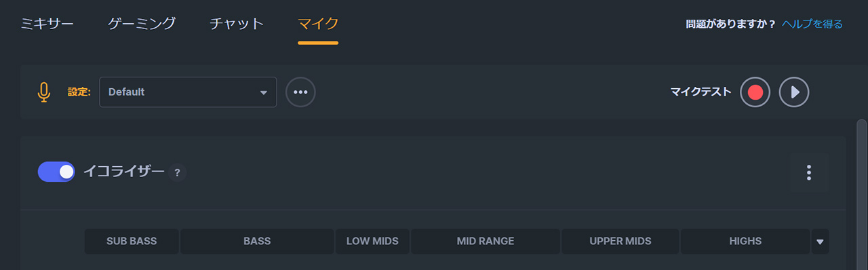Screen dimensions: 868x270
Task: Select the BASS frequency band
Action: coord(257,242)
